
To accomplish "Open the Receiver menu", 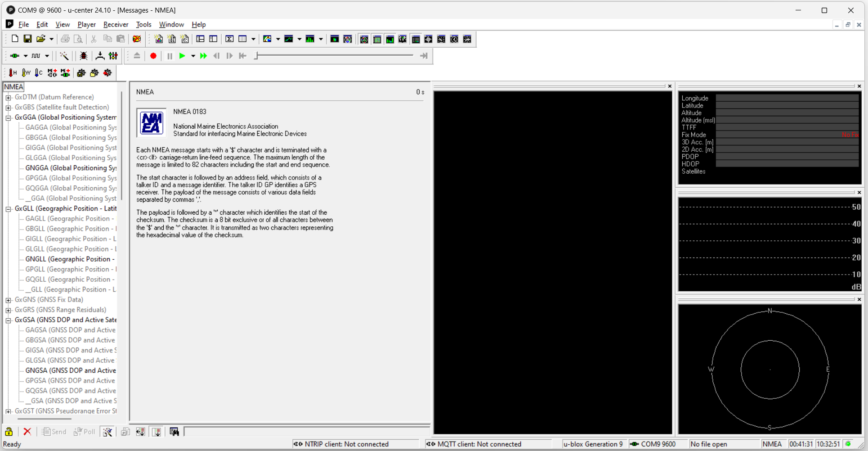I will [x=116, y=24].
